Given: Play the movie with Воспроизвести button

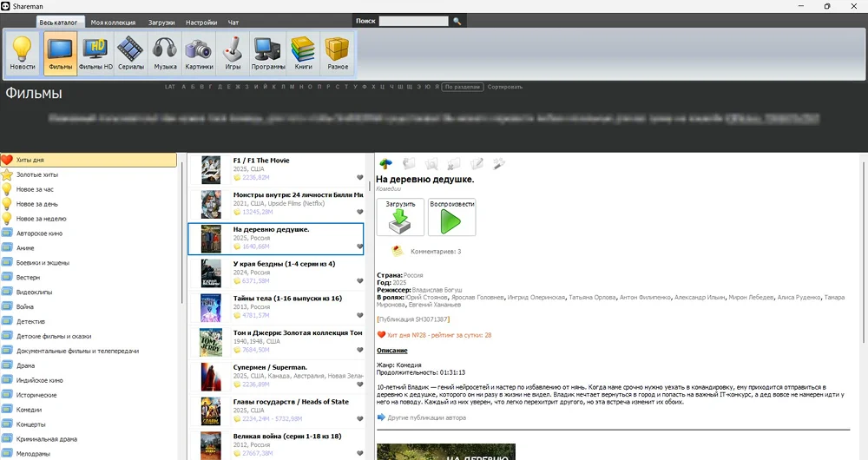Looking at the screenshot, I should 452,217.
